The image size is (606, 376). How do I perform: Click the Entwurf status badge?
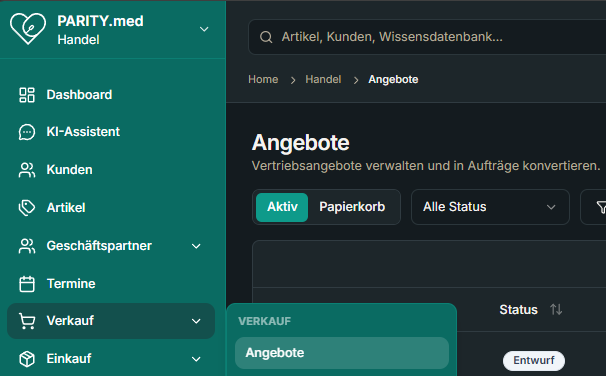(534, 361)
